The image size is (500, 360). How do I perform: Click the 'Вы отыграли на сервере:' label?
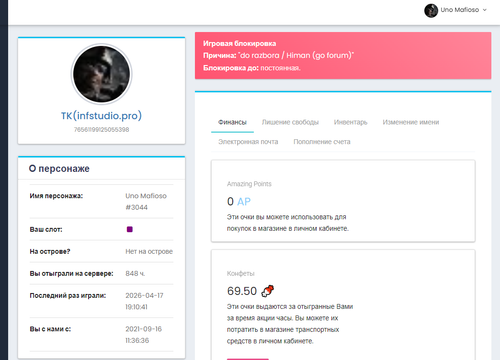(x=71, y=273)
